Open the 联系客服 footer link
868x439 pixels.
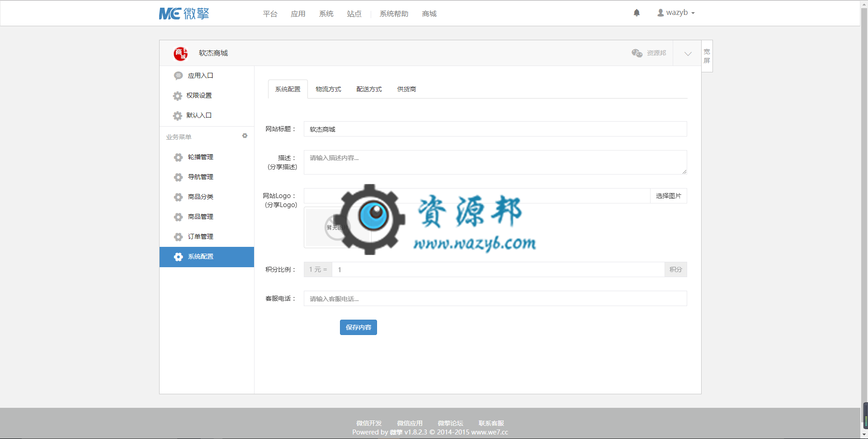point(491,423)
